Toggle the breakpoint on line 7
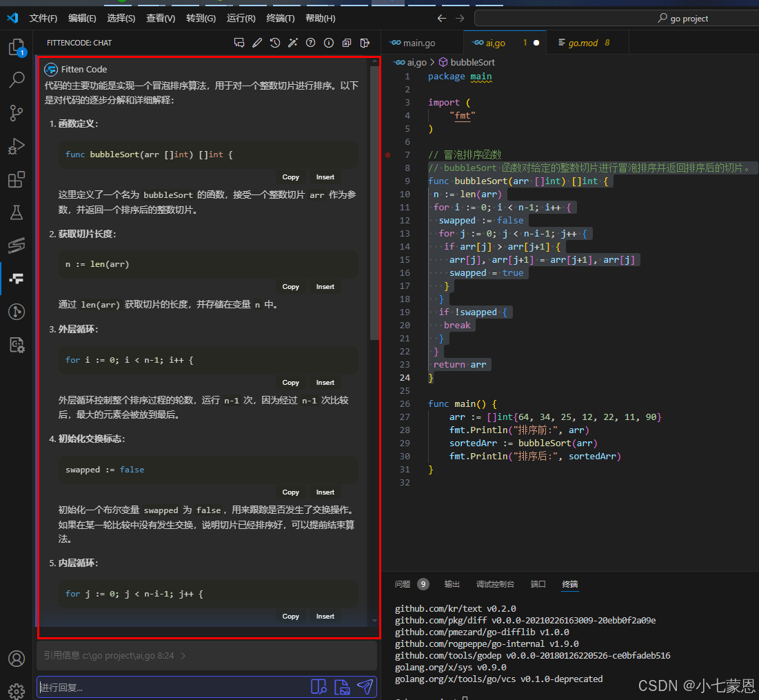This screenshot has width=759, height=700. [387, 155]
